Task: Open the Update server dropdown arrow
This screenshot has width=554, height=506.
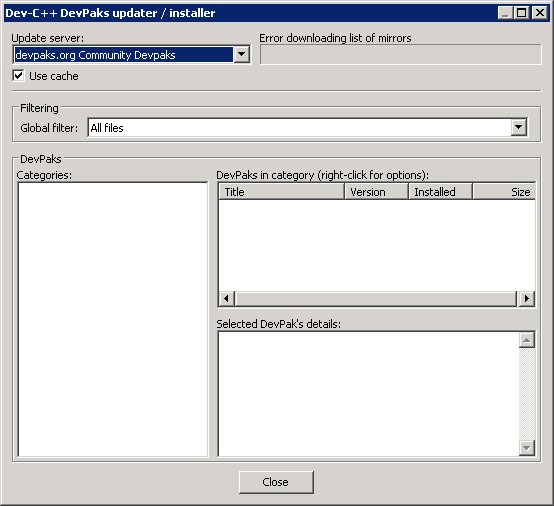Action: tap(242, 54)
